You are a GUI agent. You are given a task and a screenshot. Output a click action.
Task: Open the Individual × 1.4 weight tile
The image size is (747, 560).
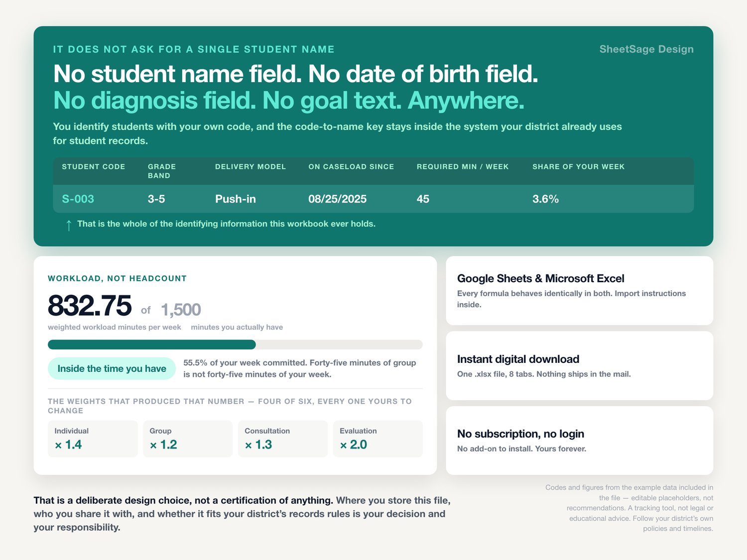pyautogui.click(x=93, y=439)
